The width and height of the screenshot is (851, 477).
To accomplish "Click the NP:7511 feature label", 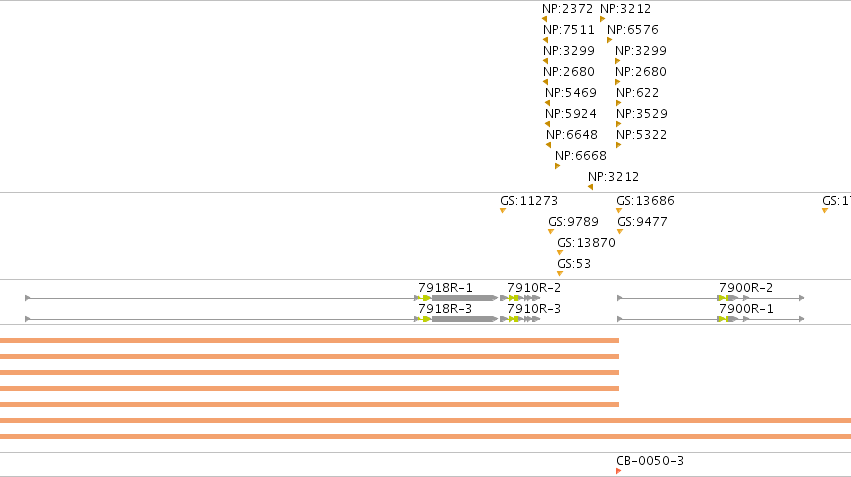I will (569, 30).
